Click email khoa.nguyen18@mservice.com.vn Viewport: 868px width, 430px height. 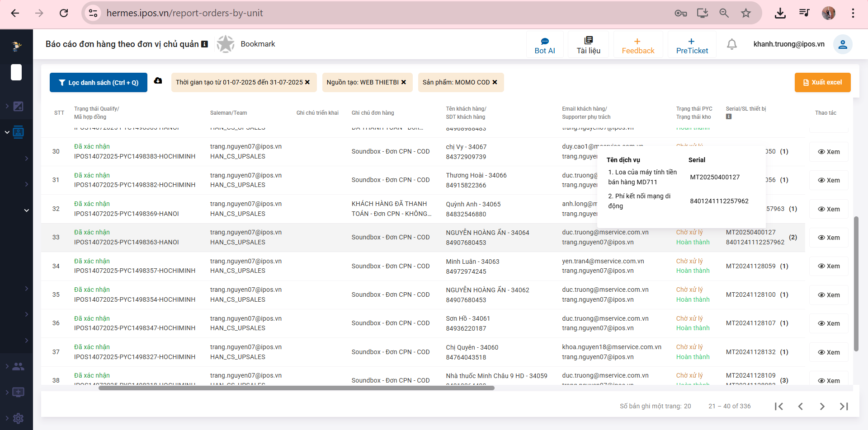pyautogui.click(x=612, y=347)
